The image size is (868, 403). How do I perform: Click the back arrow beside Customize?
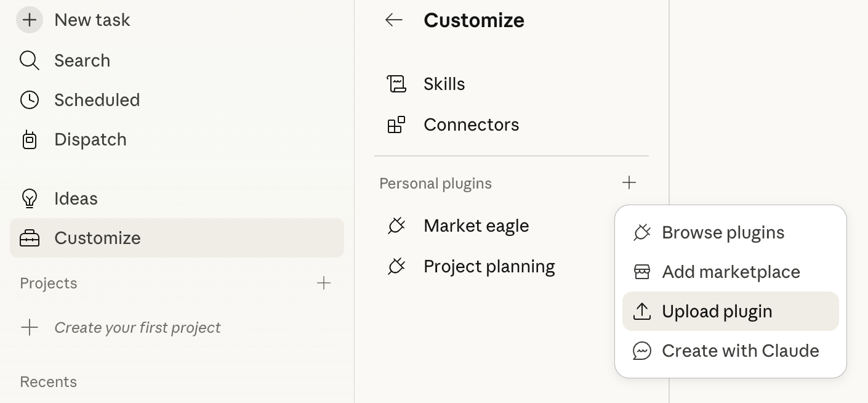pos(394,20)
